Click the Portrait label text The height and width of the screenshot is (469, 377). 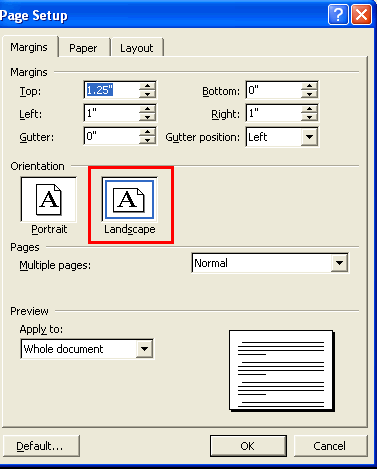[x=49, y=229]
